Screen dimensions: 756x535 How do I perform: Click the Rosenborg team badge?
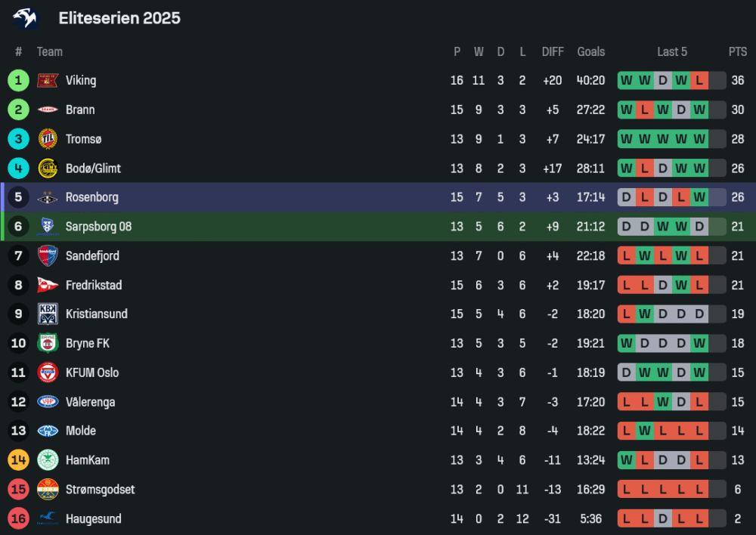(x=48, y=198)
